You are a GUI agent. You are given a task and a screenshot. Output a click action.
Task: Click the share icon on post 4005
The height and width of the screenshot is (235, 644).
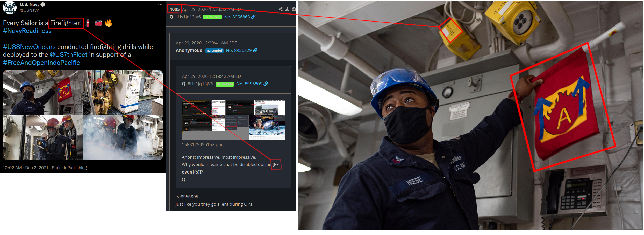[281, 9]
